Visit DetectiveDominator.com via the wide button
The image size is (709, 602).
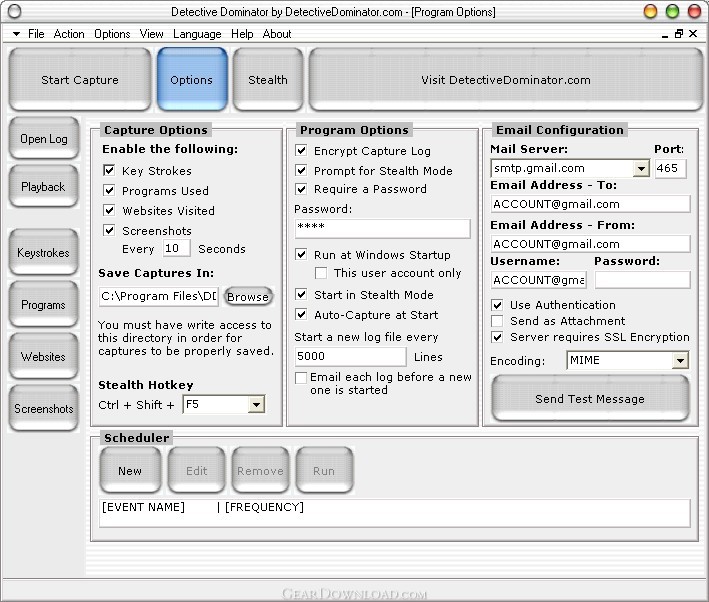pos(506,80)
